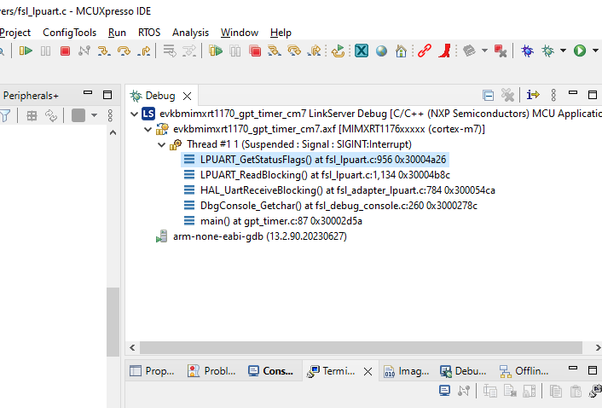The width and height of the screenshot is (602, 408).
Task: Click the blue monitor Open Terminal icon
Action: coord(444,391)
